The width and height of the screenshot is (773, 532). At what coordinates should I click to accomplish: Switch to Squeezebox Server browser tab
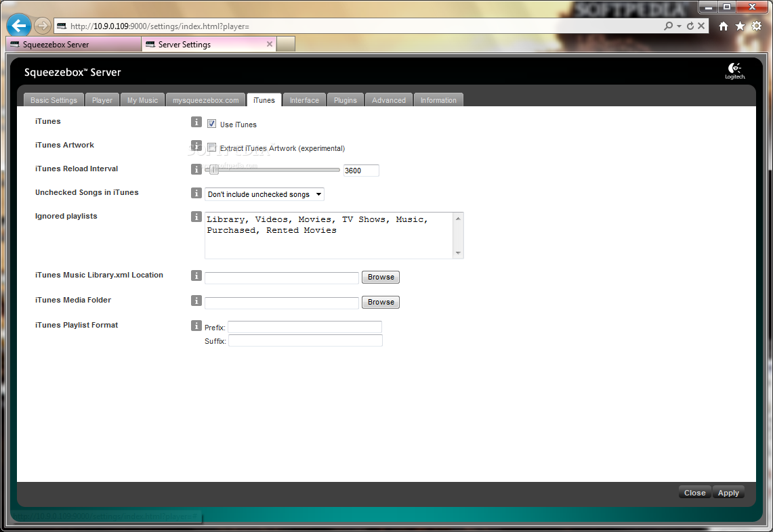coord(74,44)
